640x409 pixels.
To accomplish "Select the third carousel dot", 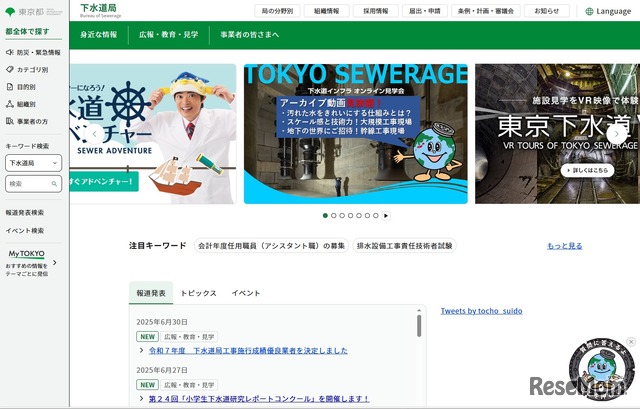I will tap(342, 216).
